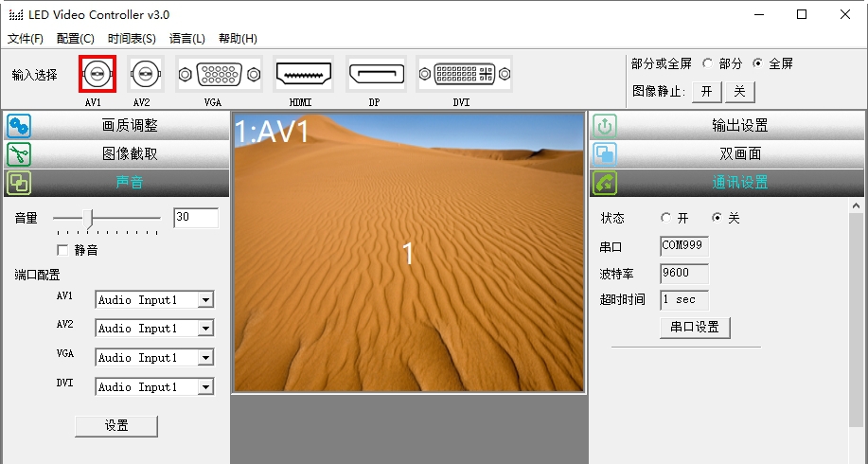Viewport: 868px width, 464px height.
Task: Click the 画质调整 panel icon
Action: click(19, 126)
